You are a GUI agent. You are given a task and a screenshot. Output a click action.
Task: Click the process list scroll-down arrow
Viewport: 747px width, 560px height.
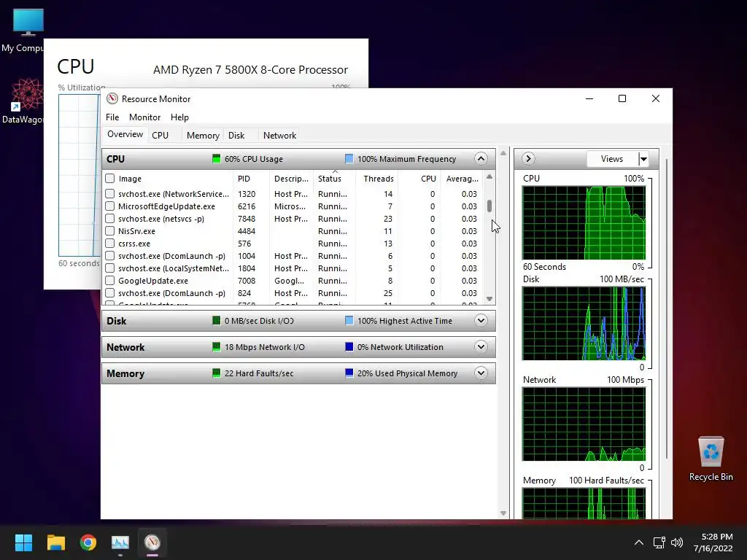click(489, 298)
